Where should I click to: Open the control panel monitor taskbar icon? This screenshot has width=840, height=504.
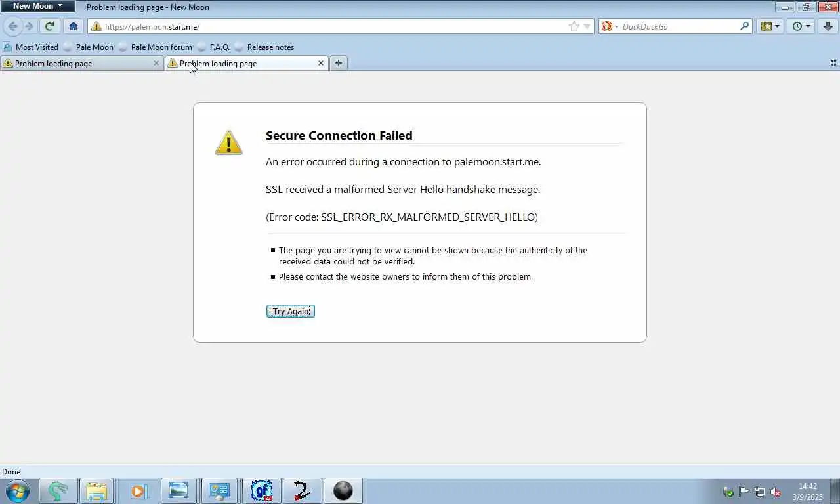click(x=219, y=491)
